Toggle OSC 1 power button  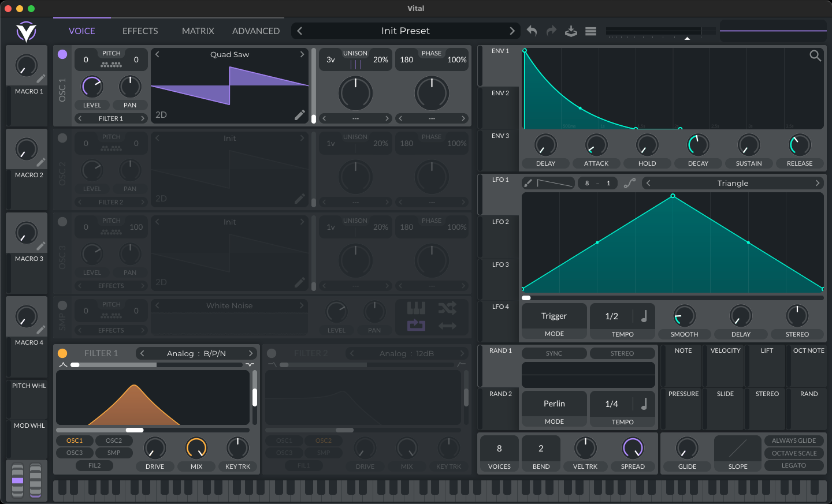[x=62, y=54]
